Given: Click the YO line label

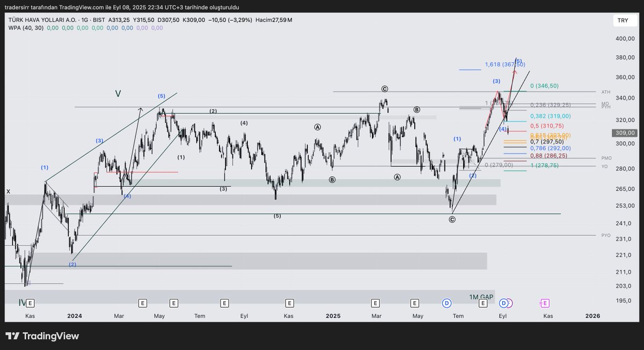Looking at the screenshot, I should [x=605, y=166].
